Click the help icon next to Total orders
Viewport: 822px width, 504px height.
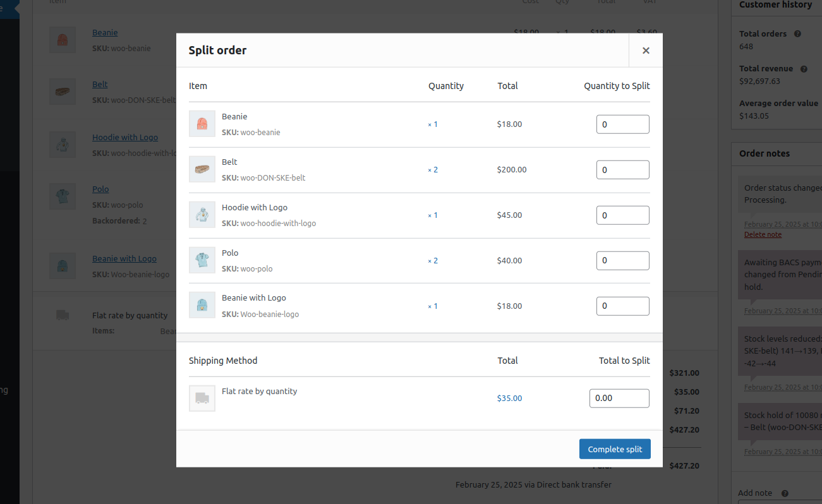[796, 33]
